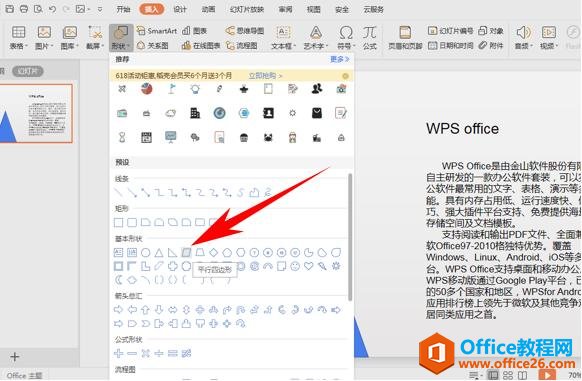Switch to the Cloud Service (云服务) tab
This screenshot has width=582, height=381.
tap(373, 9)
